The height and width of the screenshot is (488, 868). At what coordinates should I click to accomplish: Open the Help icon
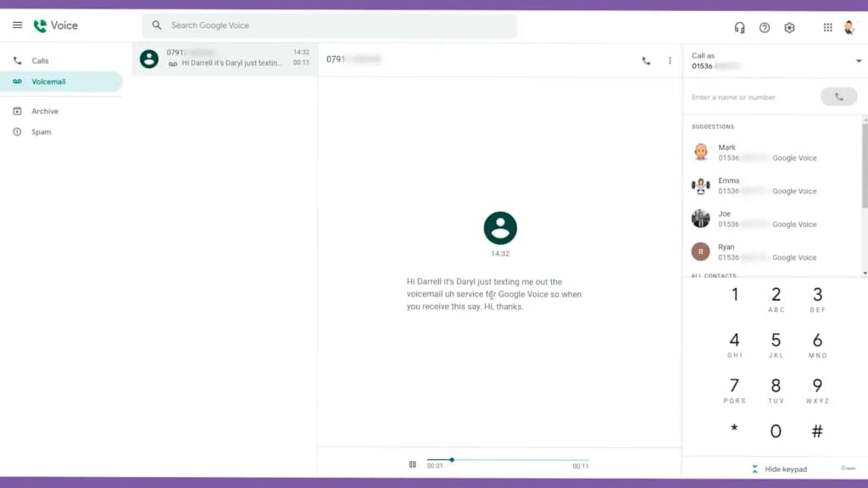(765, 28)
